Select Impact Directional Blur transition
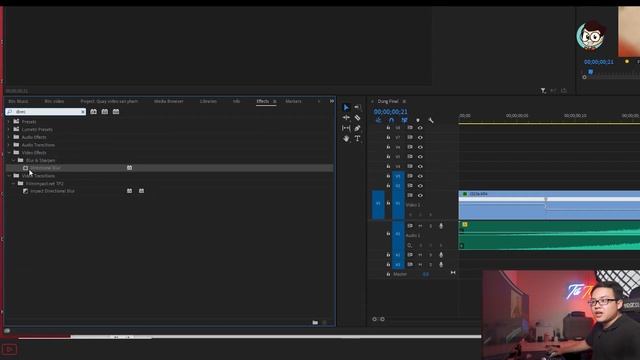This screenshot has width=640, height=360. (x=52, y=191)
